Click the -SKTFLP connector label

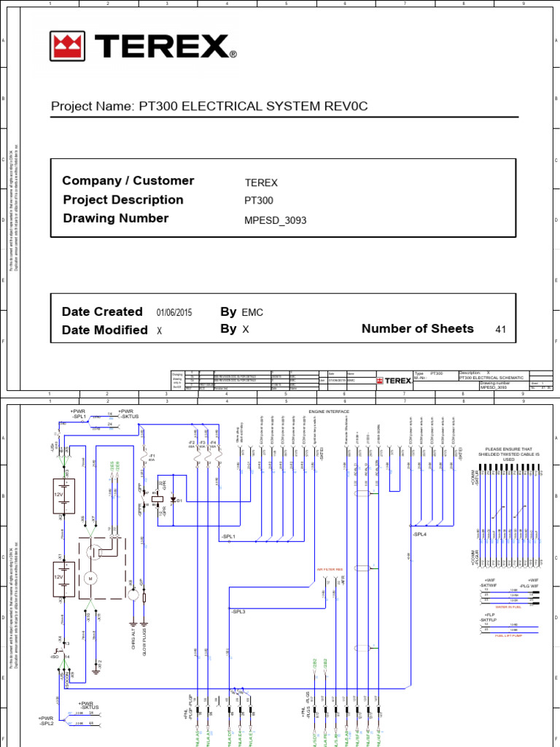tap(488, 620)
